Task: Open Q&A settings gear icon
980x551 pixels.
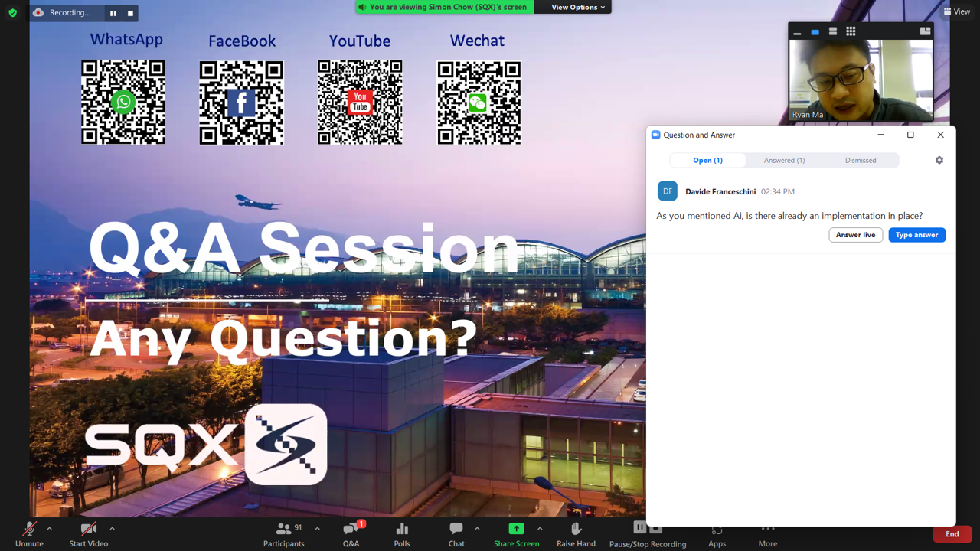Action: [939, 160]
